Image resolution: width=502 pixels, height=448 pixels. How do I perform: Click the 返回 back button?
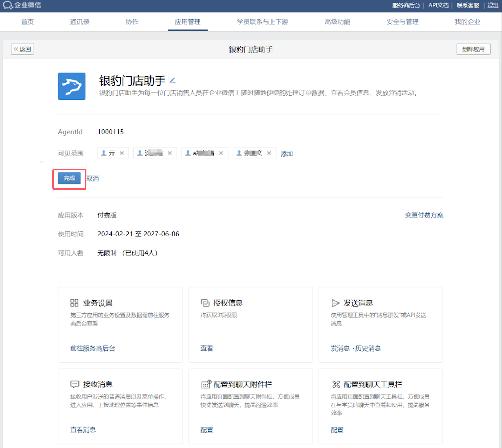pyautogui.click(x=22, y=49)
